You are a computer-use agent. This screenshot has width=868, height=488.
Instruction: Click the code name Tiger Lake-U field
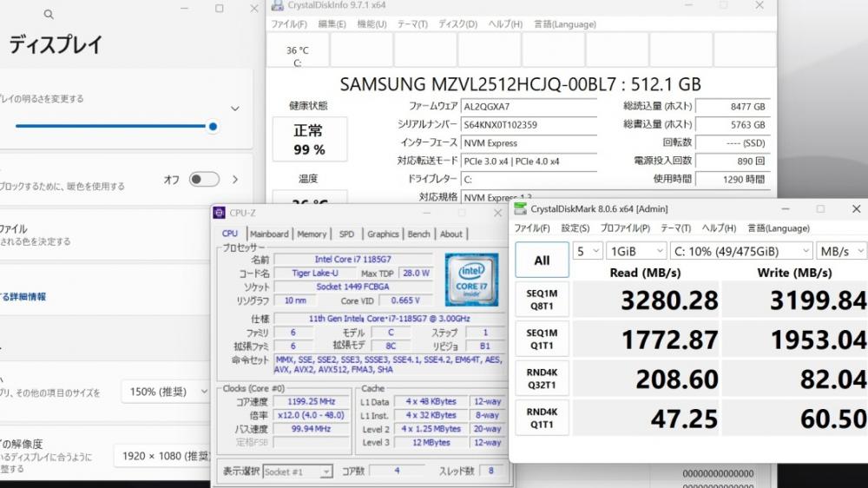pyautogui.click(x=315, y=273)
